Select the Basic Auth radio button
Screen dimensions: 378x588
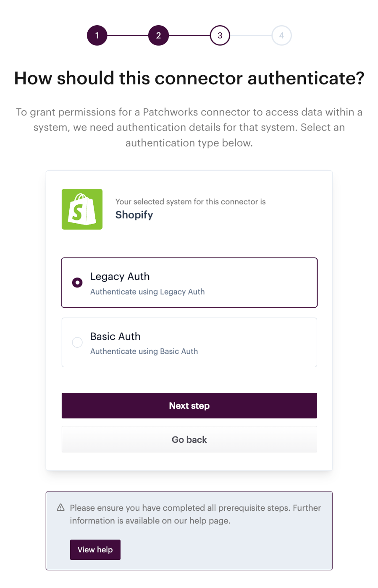[x=77, y=342]
